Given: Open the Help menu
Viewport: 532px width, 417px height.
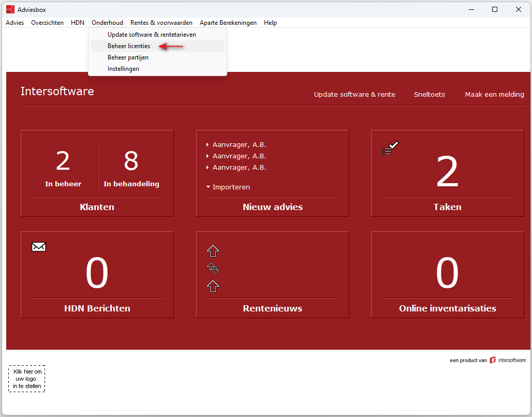Looking at the screenshot, I should [x=271, y=23].
